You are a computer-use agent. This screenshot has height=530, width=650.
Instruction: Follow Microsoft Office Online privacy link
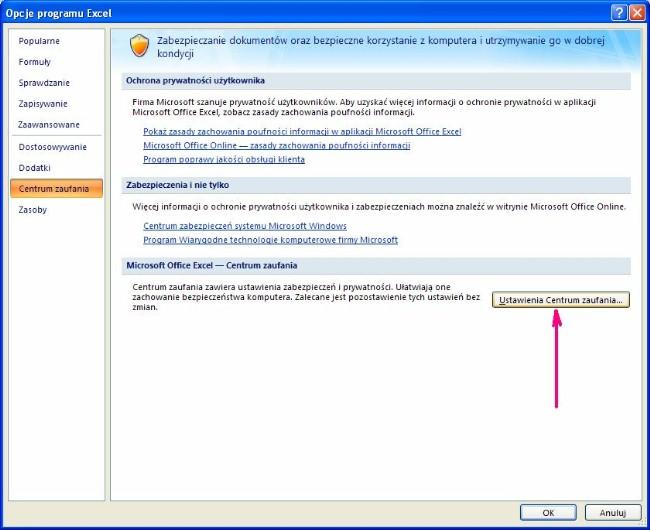coord(276,145)
